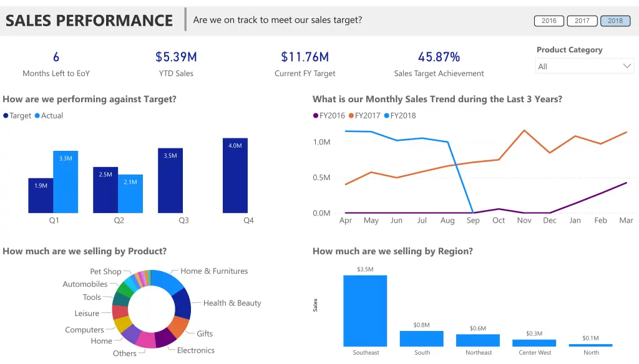Image resolution: width=639 pixels, height=364 pixels.
Task: Click the Q4 axis label
Action: [x=248, y=220]
